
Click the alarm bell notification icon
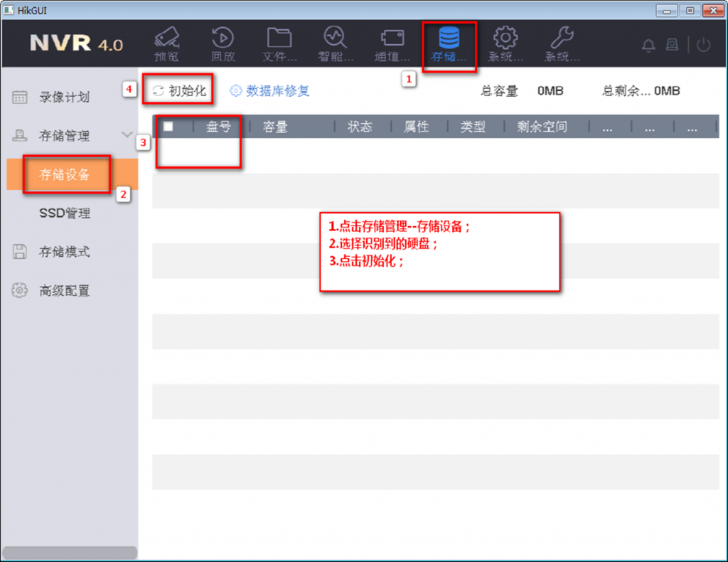648,46
